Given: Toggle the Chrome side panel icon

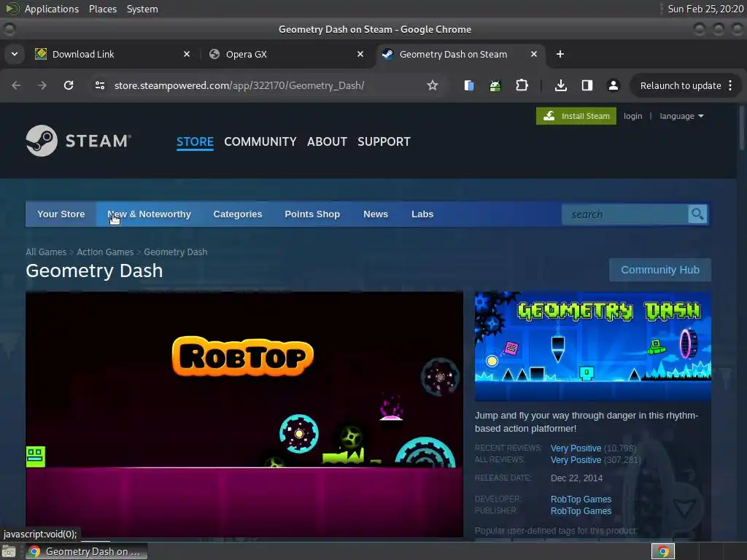Looking at the screenshot, I should (587, 85).
